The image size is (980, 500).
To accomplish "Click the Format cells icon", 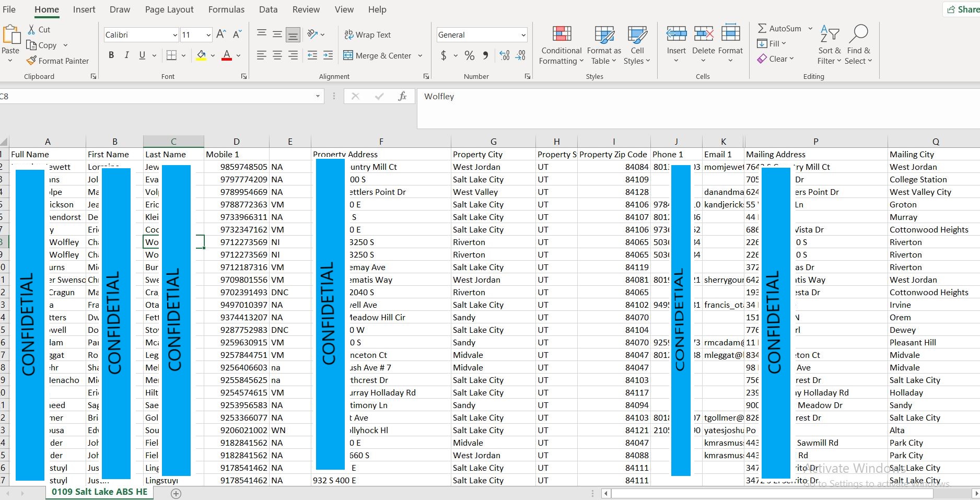I will point(730,33).
